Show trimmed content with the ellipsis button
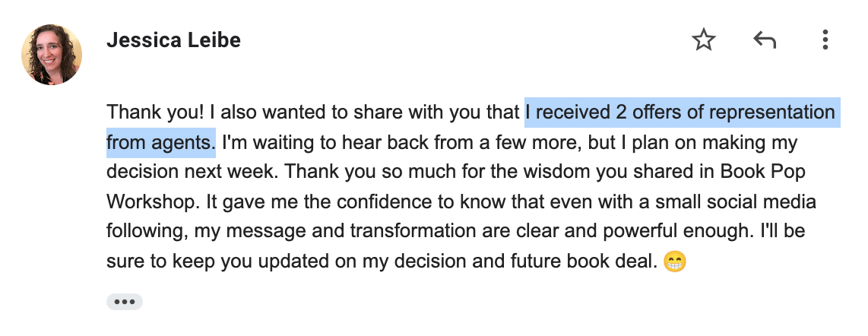Screen dimensions: 868x336 click(125, 302)
